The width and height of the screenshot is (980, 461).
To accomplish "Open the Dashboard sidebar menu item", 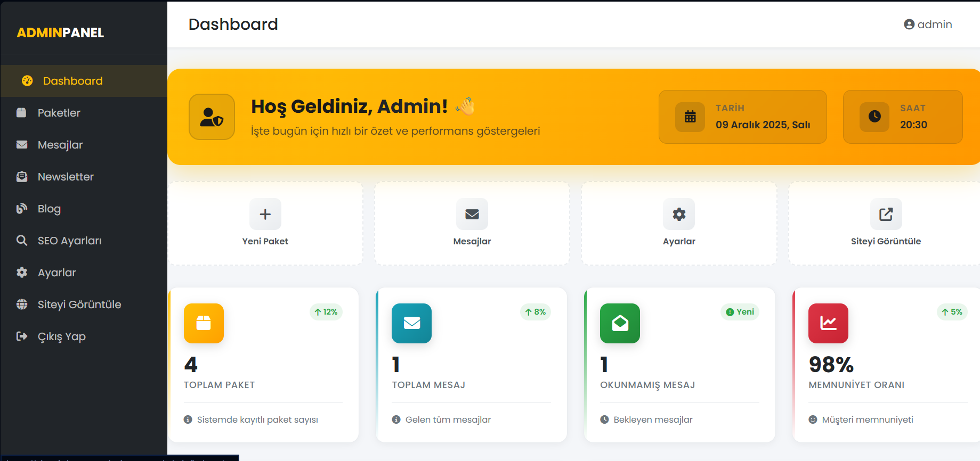I will click(x=72, y=81).
